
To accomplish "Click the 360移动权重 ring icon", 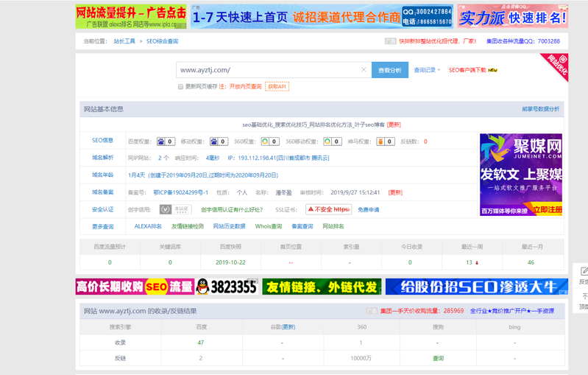I will point(327,141).
